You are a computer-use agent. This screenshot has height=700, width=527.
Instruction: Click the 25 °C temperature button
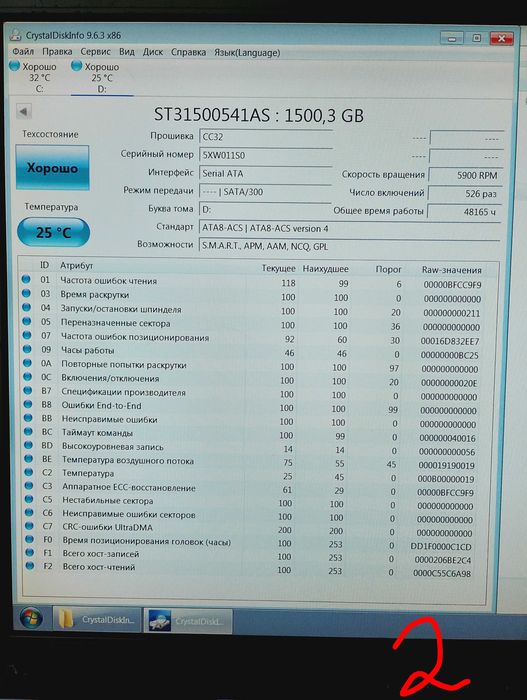point(54,232)
